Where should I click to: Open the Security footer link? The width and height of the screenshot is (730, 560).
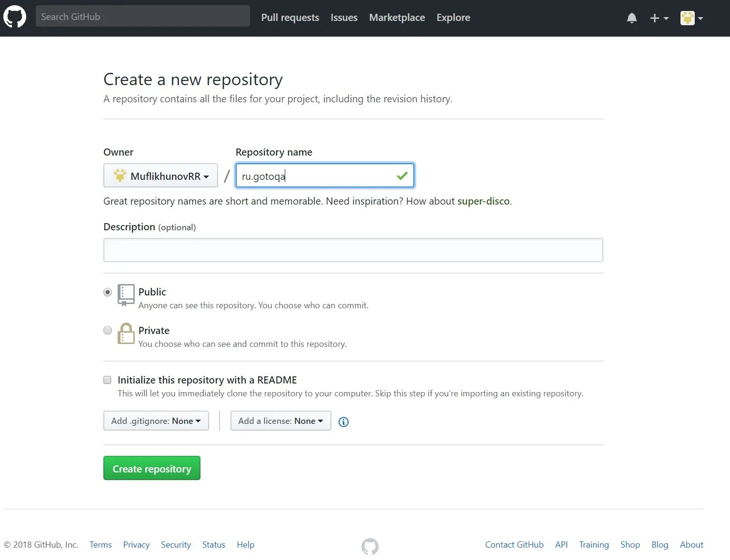(x=176, y=545)
